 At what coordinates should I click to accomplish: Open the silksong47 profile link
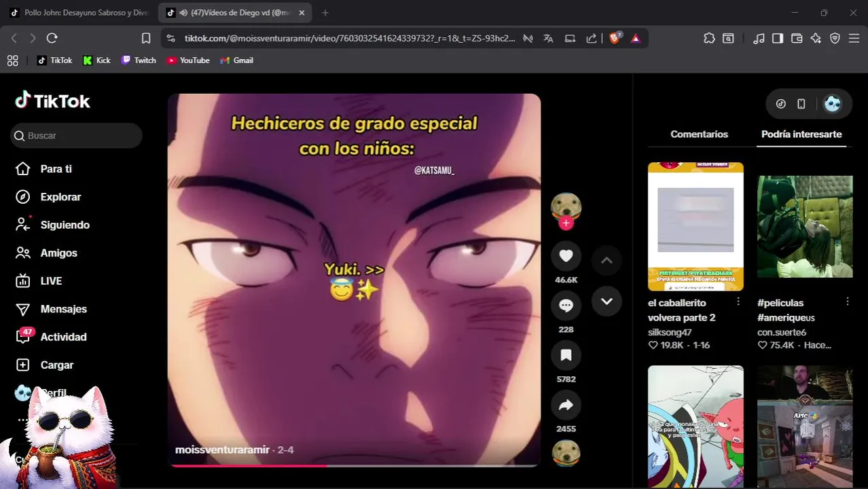(x=670, y=332)
